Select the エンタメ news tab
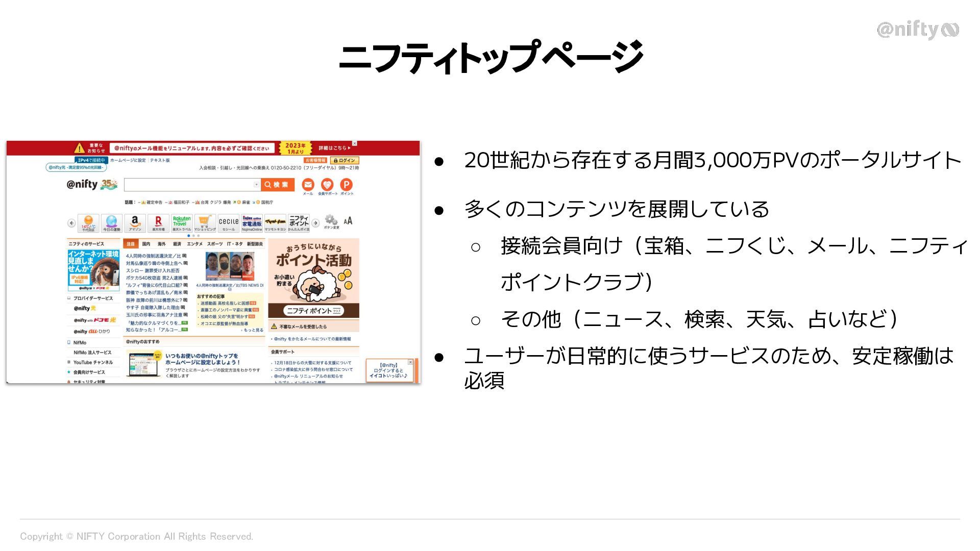This screenshot has width=980, height=551. coord(194,244)
